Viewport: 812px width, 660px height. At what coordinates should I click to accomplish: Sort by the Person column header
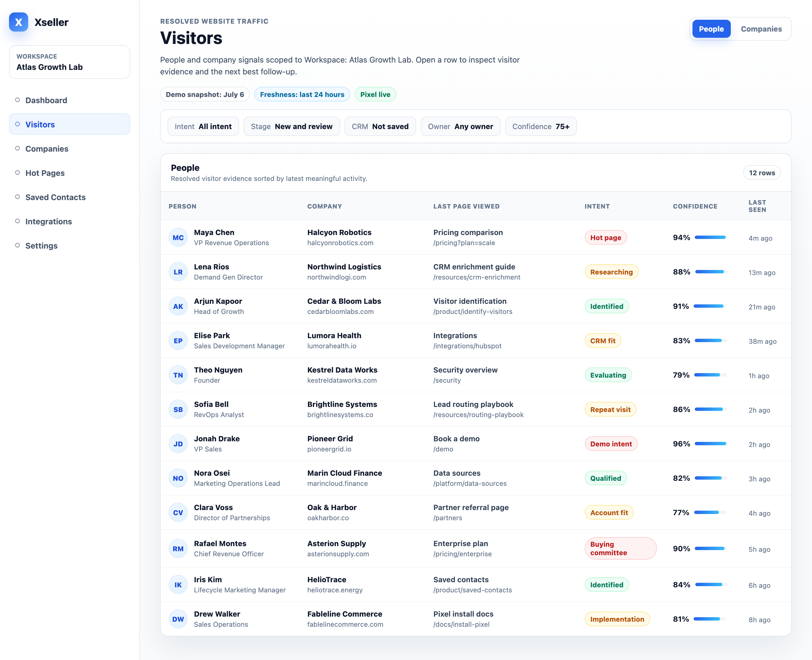coord(182,206)
